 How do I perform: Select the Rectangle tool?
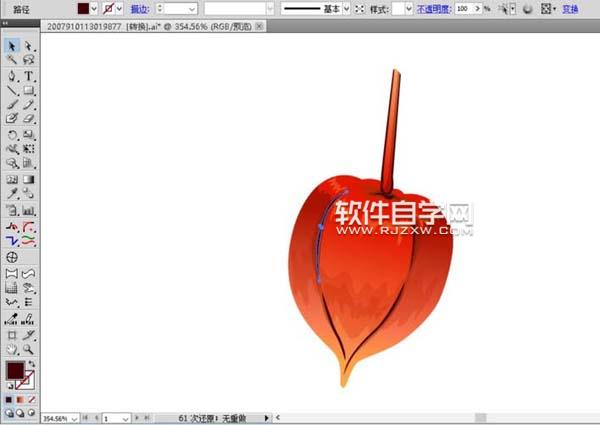(x=28, y=90)
